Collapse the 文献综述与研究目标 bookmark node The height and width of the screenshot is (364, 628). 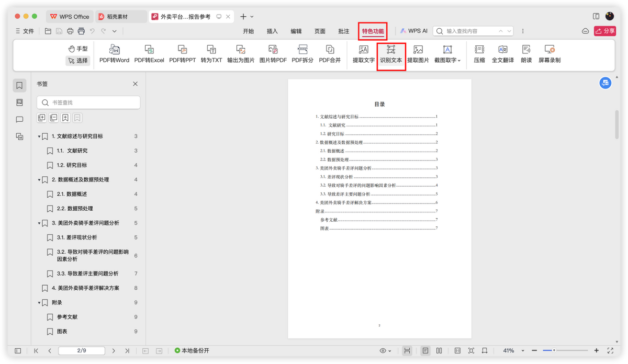click(39, 136)
